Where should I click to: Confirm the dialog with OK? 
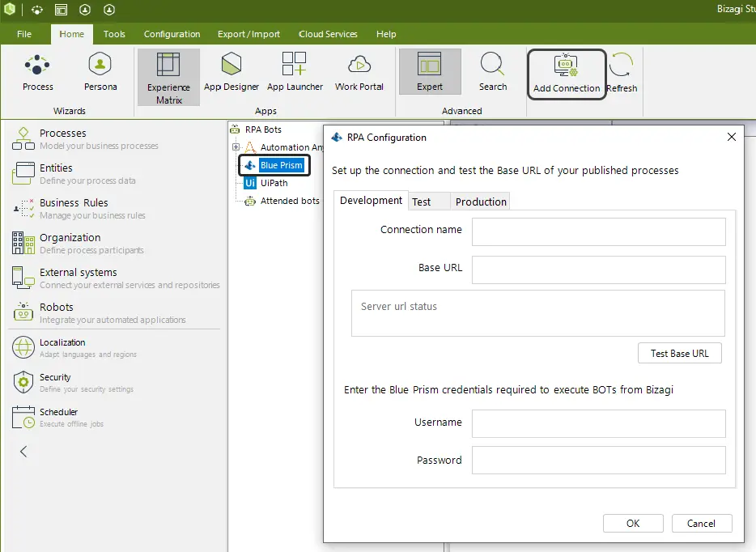633,524
